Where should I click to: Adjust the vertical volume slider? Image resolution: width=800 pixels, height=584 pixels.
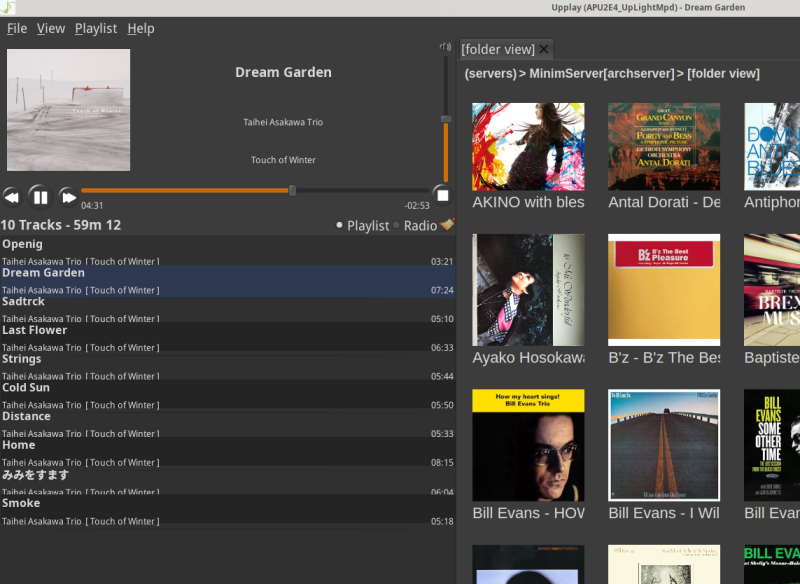click(x=446, y=120)
